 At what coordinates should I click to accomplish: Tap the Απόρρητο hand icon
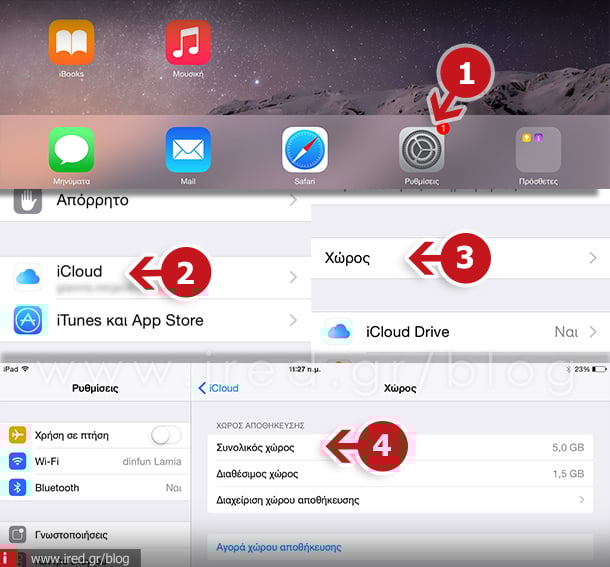(28, 201)
